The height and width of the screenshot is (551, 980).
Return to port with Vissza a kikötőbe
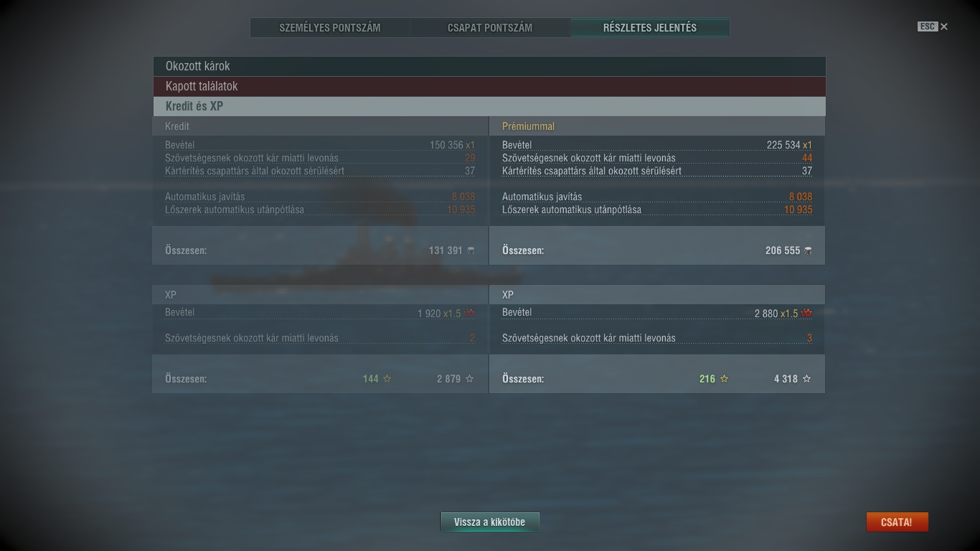click(x=489, y=522)
